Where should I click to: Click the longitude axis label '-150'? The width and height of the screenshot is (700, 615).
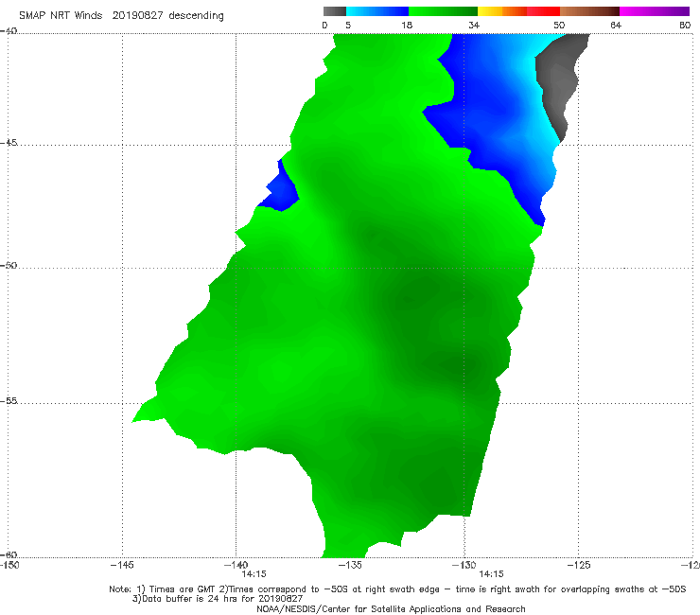point(9,566)
